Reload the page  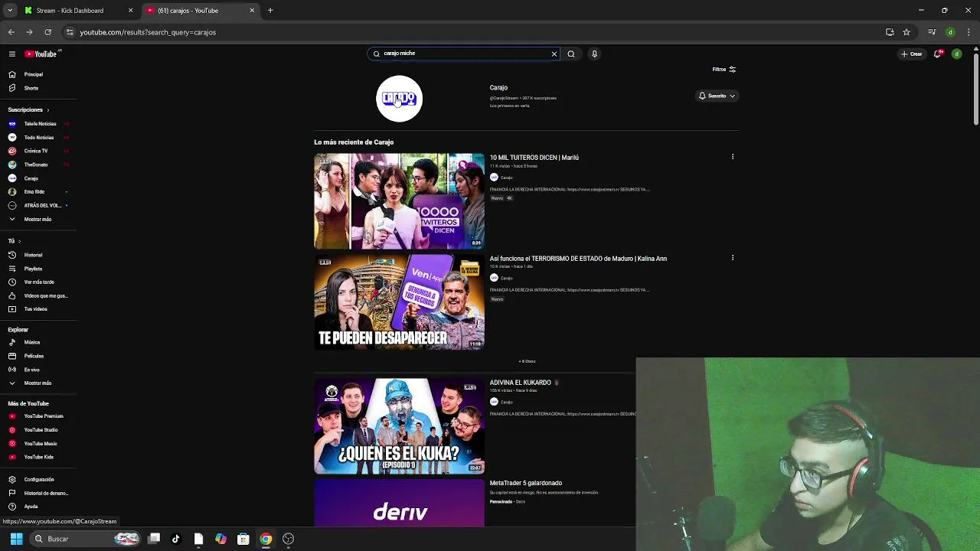(47, 32)
